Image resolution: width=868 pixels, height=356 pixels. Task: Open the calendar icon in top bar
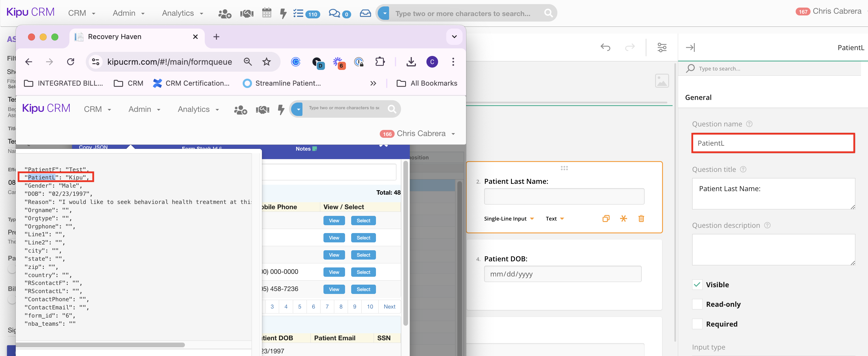click(267, 13)
